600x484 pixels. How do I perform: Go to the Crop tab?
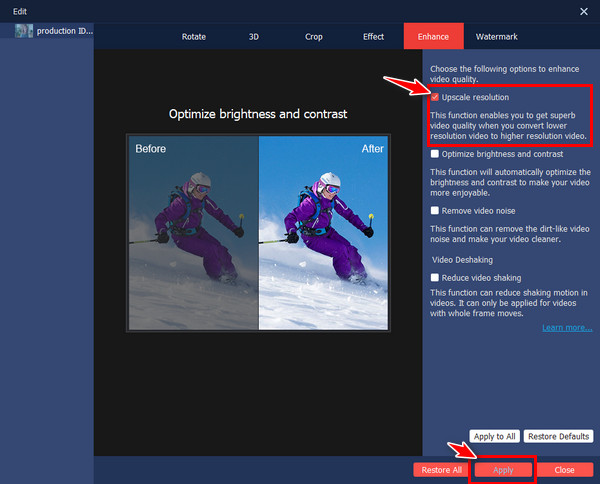point(314,37)
